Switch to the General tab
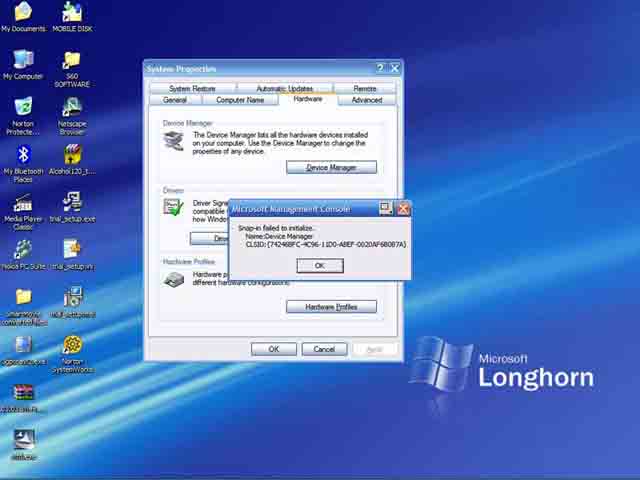Screen dimensions: 640x480 175,100
